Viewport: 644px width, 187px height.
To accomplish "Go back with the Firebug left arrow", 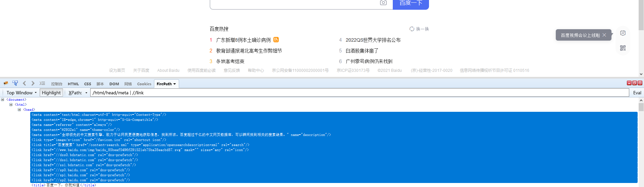I will [x=24, y=83].
